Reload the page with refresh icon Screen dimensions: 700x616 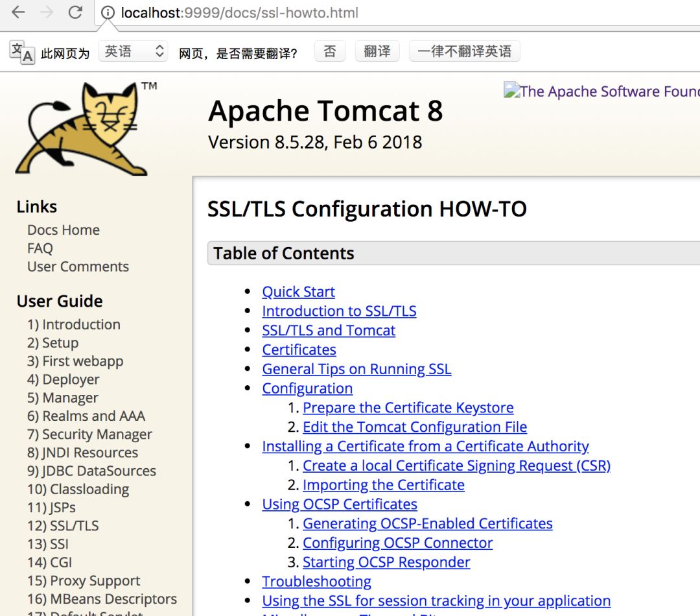pyautogui.click(x=76, y=12)
